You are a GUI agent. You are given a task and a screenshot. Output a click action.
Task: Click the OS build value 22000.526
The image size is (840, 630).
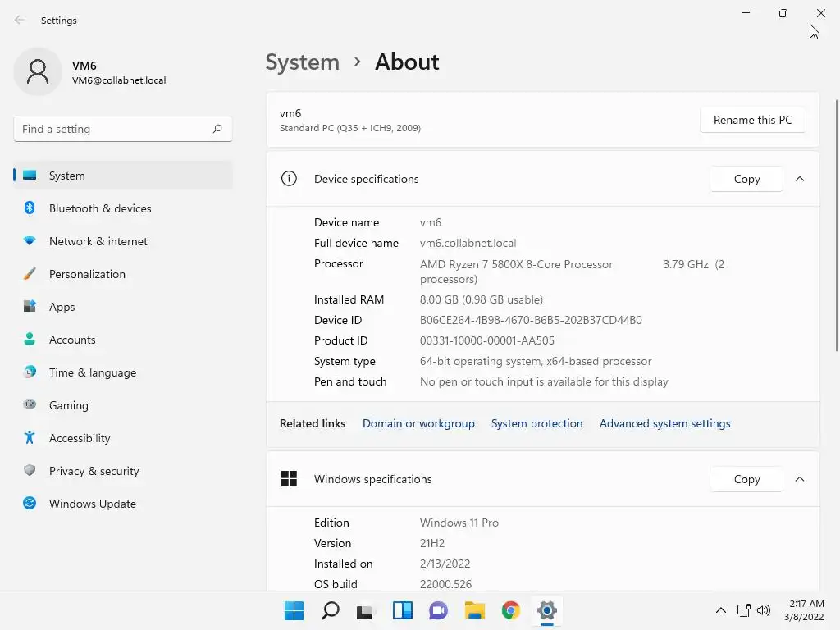click(x=445, y=584)
